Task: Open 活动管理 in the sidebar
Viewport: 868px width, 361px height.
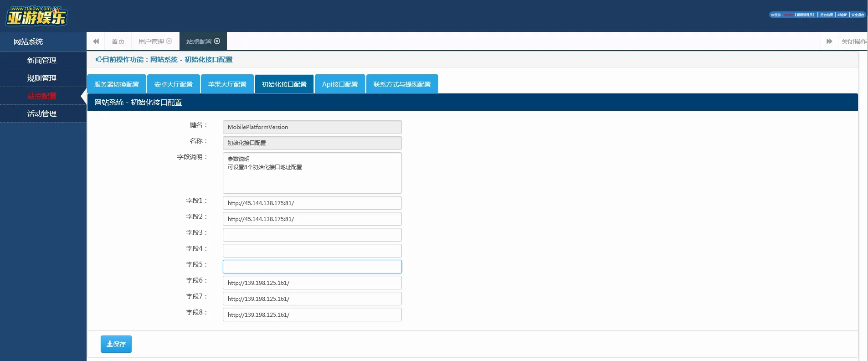Action: click(43, 113)
